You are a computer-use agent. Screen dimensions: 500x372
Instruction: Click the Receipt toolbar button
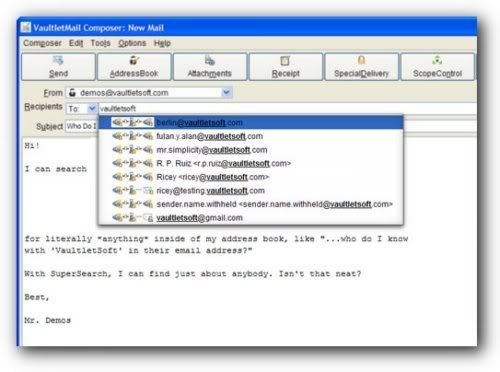(286, 67)
